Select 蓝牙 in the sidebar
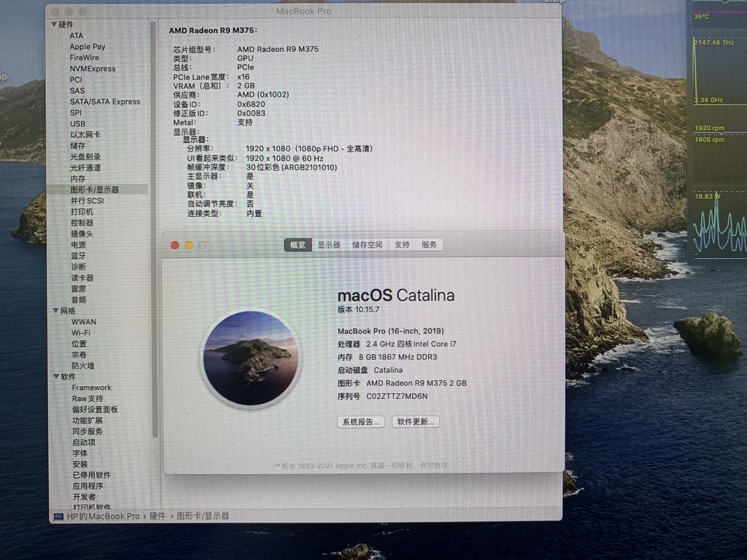 pyautogui.click(x=78, y=256)
